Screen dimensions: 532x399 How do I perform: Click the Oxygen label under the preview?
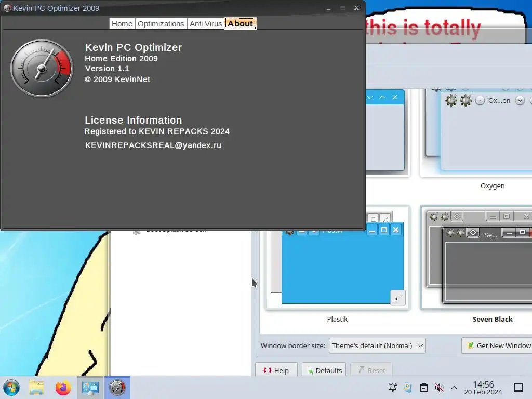(493, 186)
